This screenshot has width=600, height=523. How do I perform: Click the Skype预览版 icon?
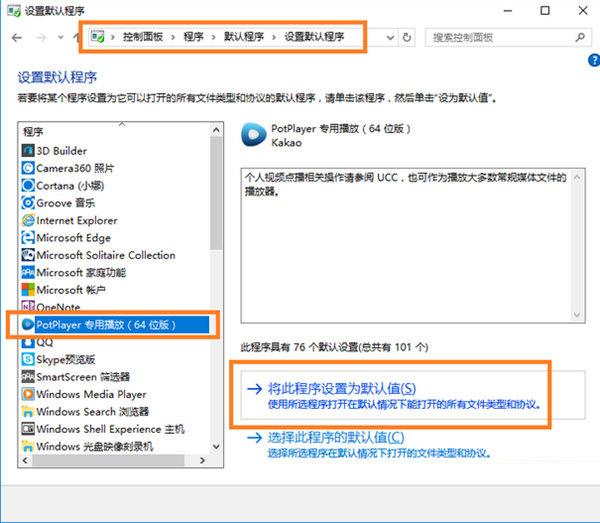tap(28, 359)
